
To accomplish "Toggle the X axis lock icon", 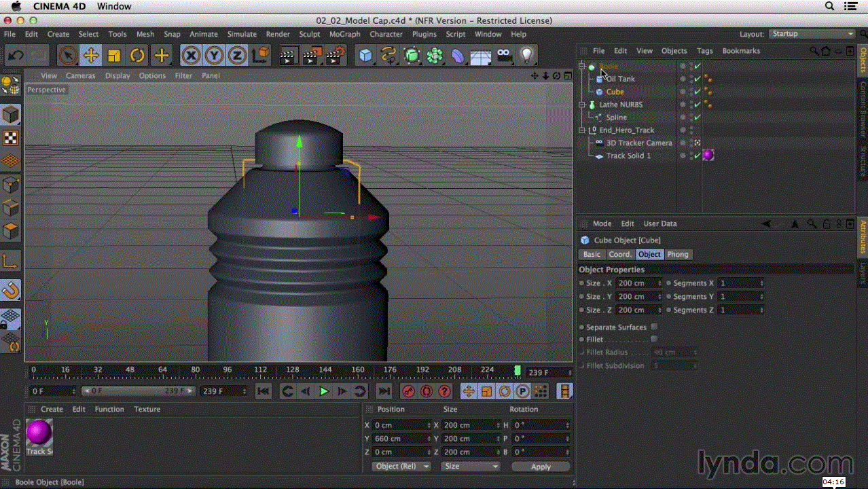I will [x=191, y=56].
